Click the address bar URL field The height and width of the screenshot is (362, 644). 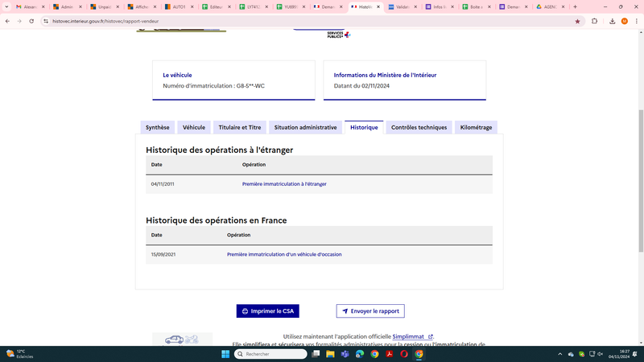(x=304, y=21)
